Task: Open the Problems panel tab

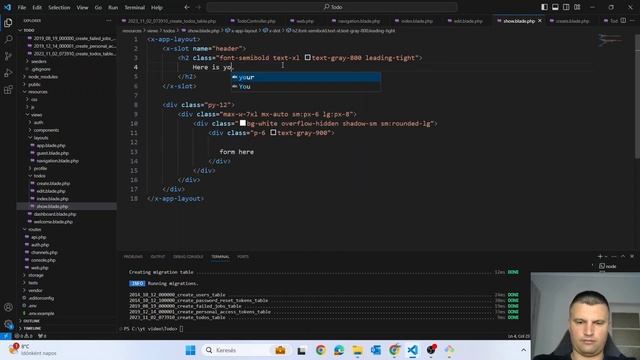Action: coord(133,257)
